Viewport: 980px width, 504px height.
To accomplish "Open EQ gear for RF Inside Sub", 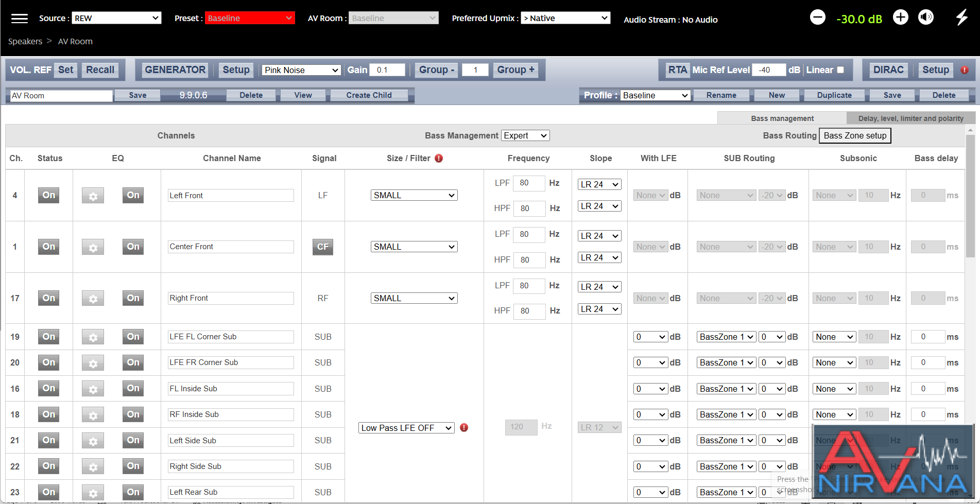I will [93, 415].
